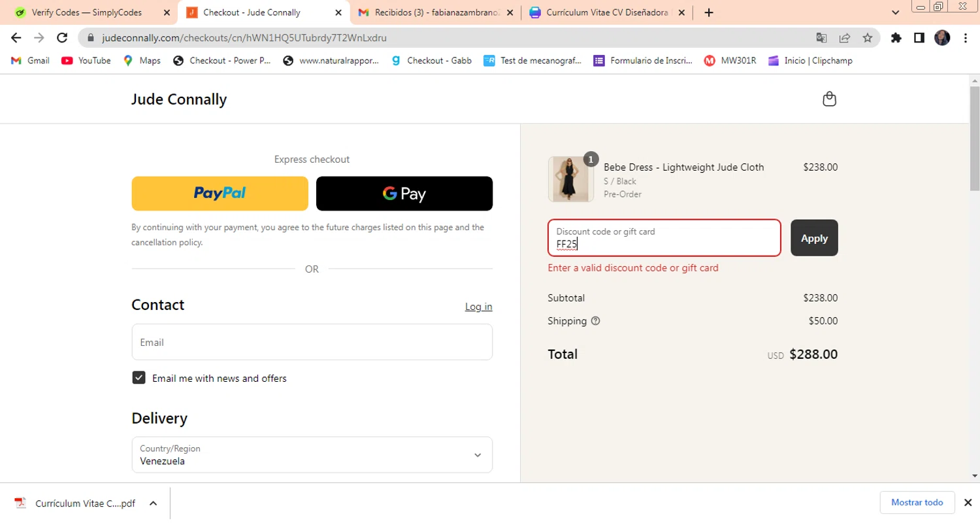
Task: Open the Maps bookmark
Action: 142,61
